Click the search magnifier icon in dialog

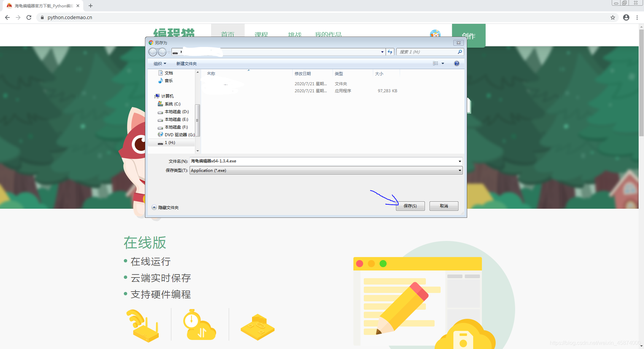pyautogui.click(x=460, y=52)
